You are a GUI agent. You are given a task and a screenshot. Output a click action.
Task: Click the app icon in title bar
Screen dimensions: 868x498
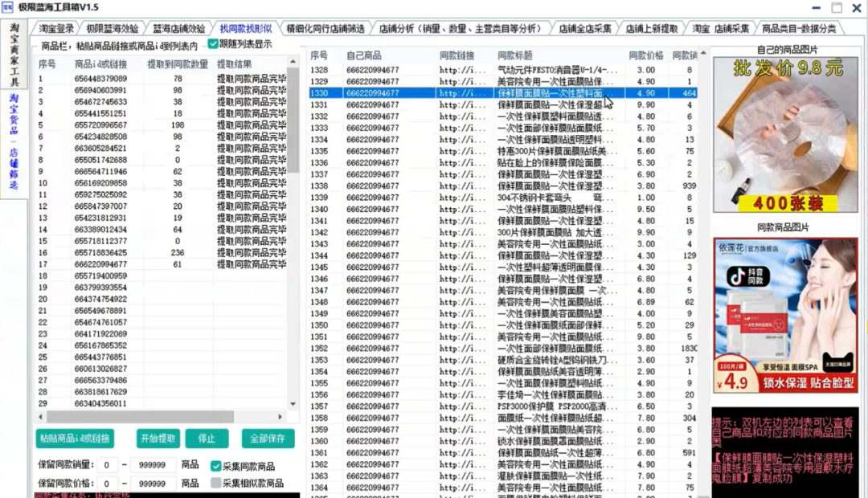tap(7, 7)
